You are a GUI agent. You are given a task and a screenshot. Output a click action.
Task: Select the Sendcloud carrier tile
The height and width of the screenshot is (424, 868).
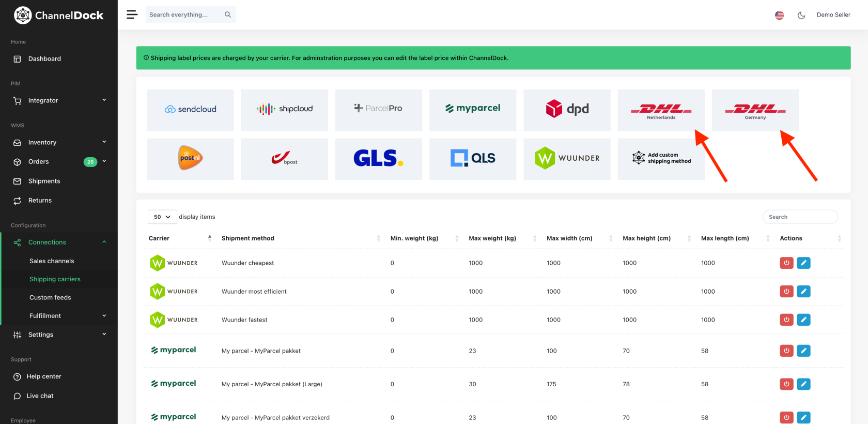pyautogui.click(x=190, y=110)
